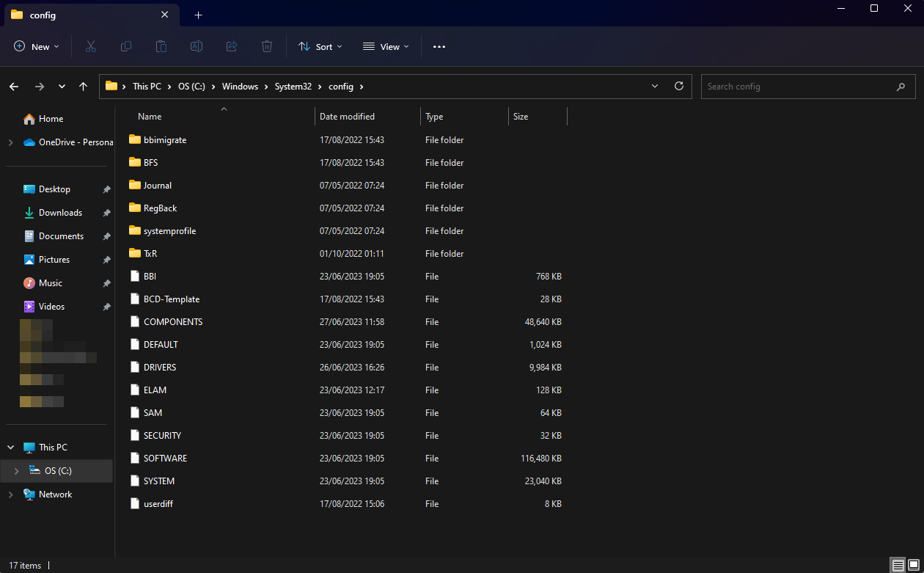The height and width of the screenshot is (573, 924).
Task: Click the New button
Action: coord(37,46)
